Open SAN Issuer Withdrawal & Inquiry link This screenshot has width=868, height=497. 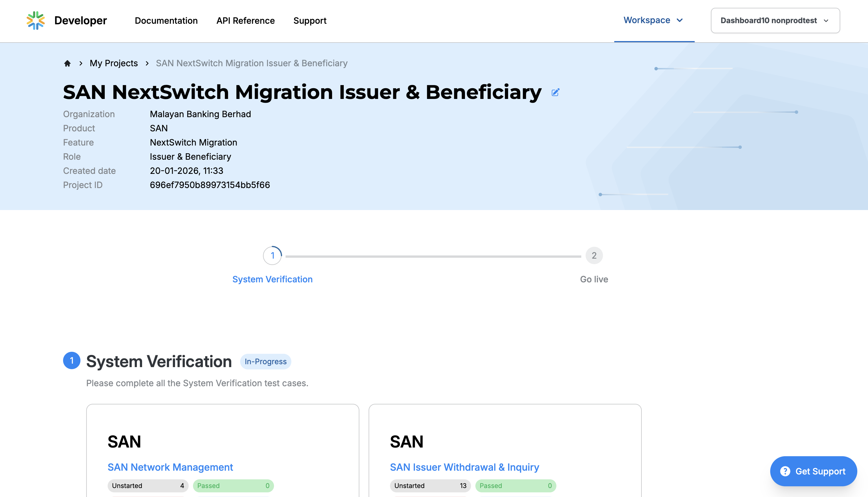[464, 467]
